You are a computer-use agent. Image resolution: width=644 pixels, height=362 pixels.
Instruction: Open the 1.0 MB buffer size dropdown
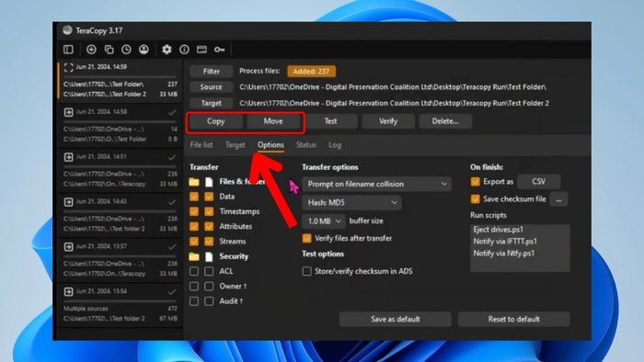[x=323, y=221]
